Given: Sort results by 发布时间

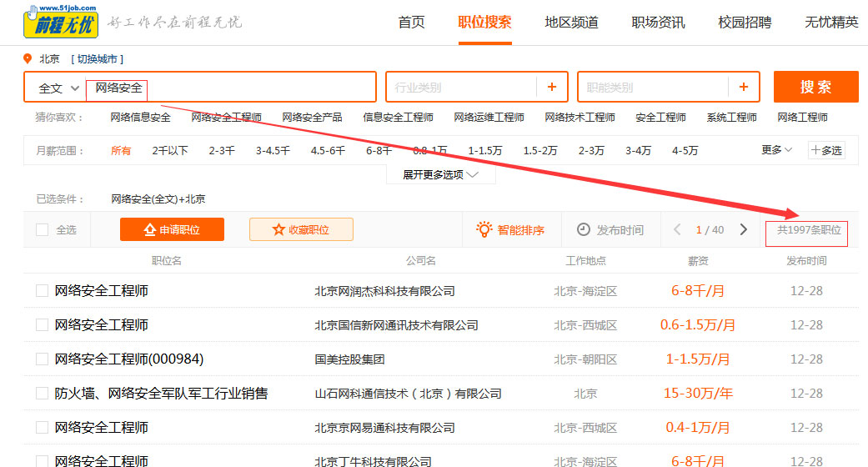Looking at the screenshot, I should pos(610,229).
